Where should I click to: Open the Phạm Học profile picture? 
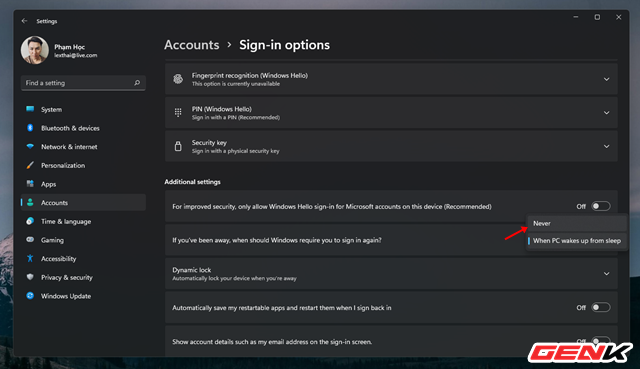click(35, 50)
